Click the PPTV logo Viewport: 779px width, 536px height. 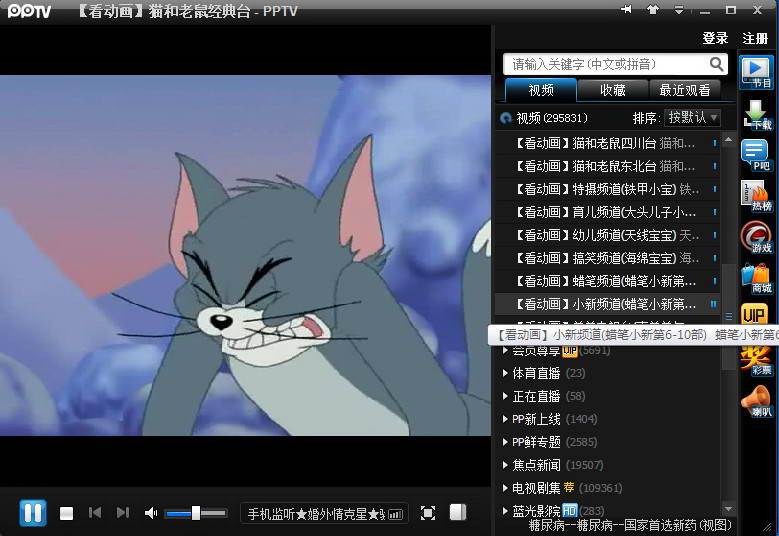click(29, 11)
